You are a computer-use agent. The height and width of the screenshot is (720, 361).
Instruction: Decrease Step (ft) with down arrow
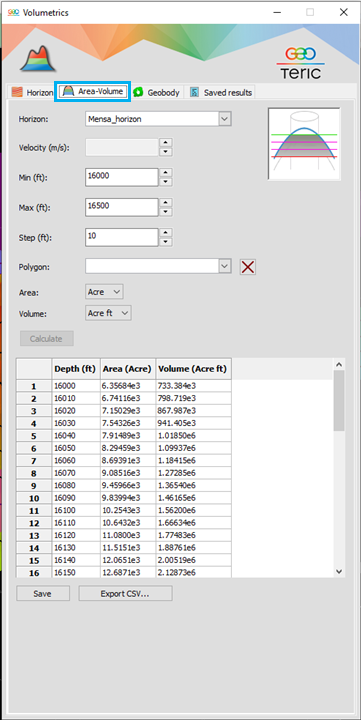click(x=166, y=242)
